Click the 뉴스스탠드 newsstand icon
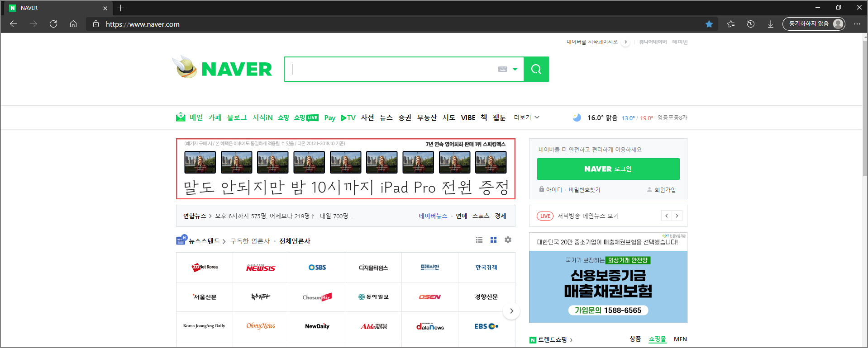The height and width of the screenshot is (348, 868). click(x=181, y=240)
